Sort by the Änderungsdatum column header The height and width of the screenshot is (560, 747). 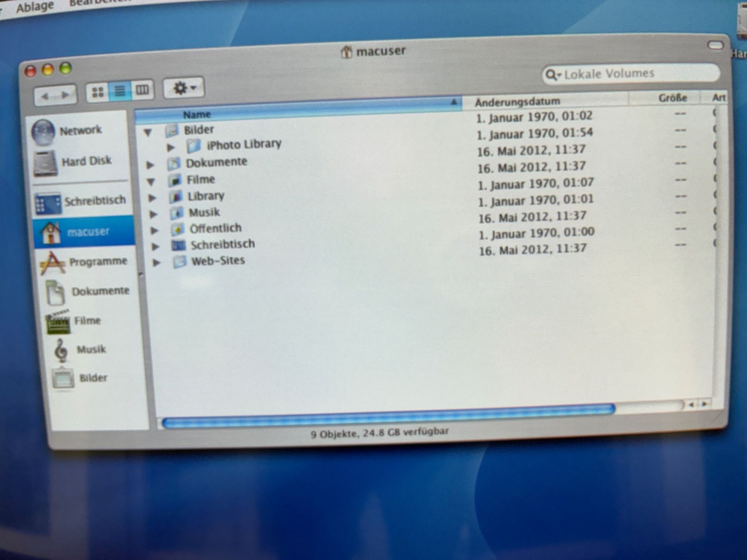[546, 101]
